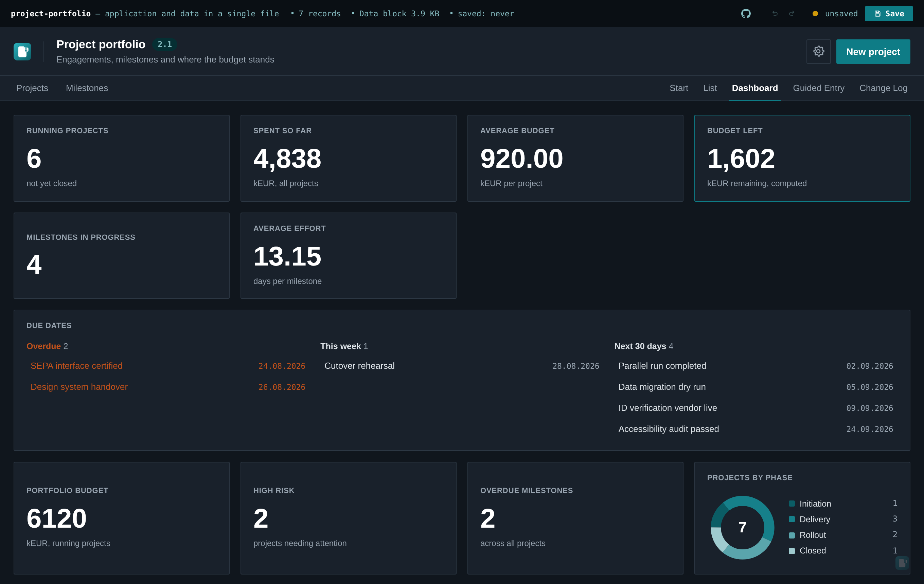Select the Dashboard view tab
Screen dimensions: 924x584
point(755,88)
